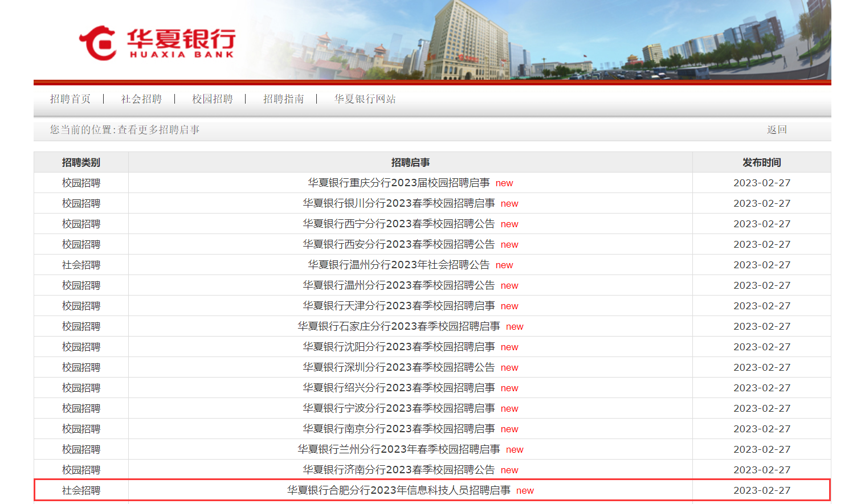Open 校园招聘 navigation tab

pyautogui.click(x=213, y=99)
